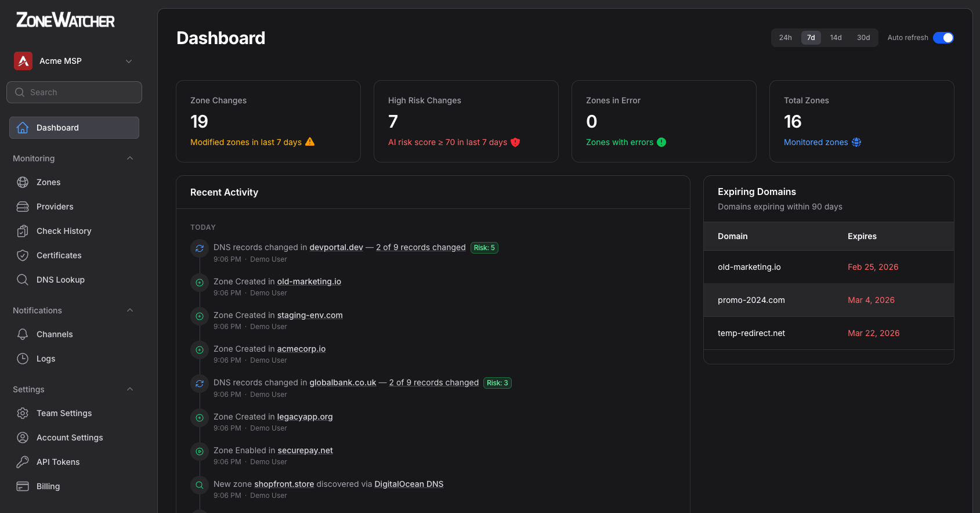Click the Dashboard home icon
The height and width of the screenshot is (513, 980).
click(x=23, y=128)
